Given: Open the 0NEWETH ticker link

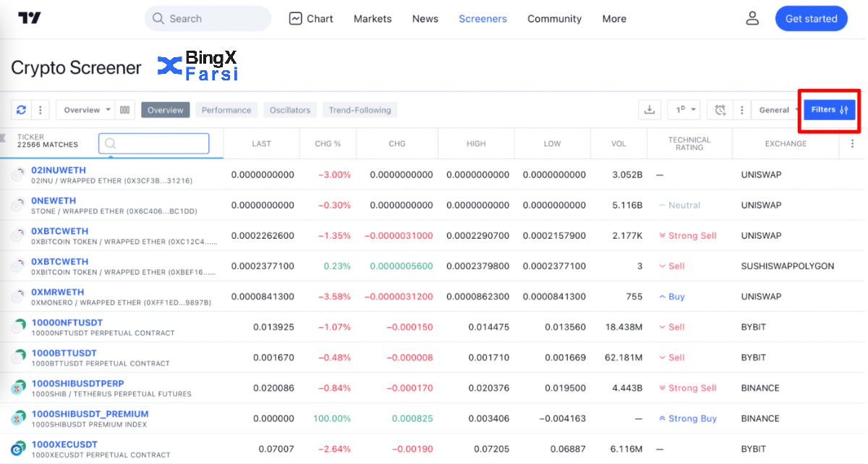Looking at the screenshot, I should click(54, 201).
